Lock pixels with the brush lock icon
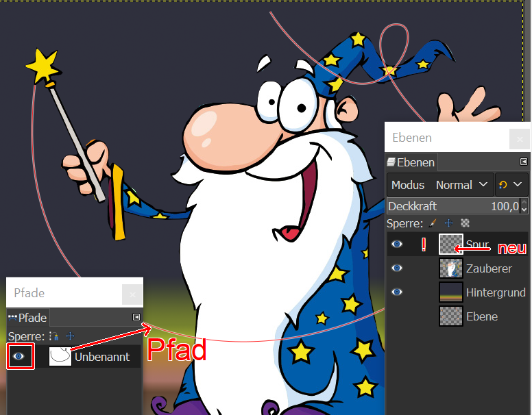This screenshot has width=532, height=415. point(432,223)
